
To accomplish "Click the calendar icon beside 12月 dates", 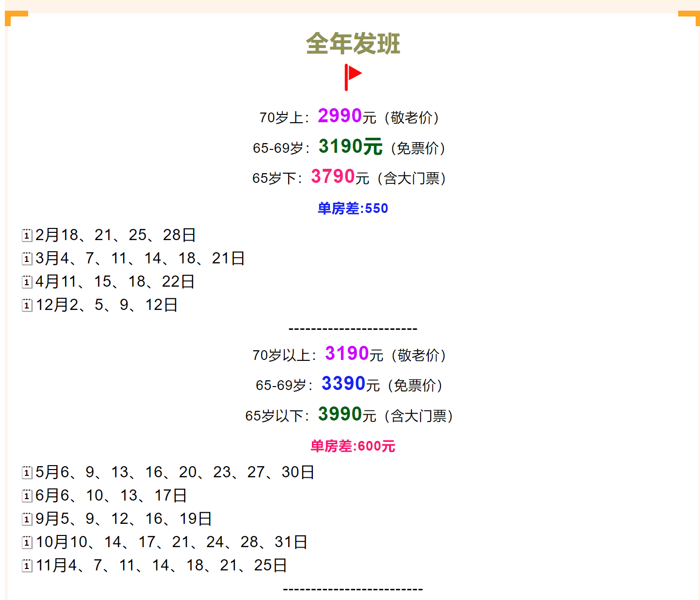I will click(x=27, y=305).
